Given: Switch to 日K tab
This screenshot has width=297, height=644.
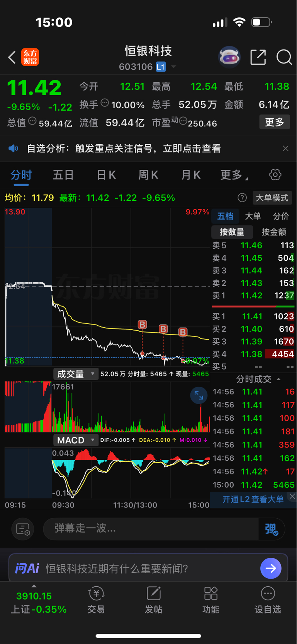Looking at the screenshot, I should 106,175.
